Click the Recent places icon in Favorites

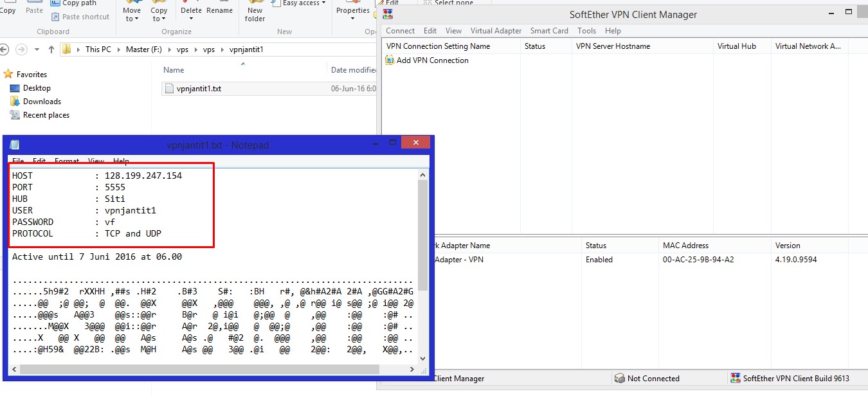click(x=15, y=115)
